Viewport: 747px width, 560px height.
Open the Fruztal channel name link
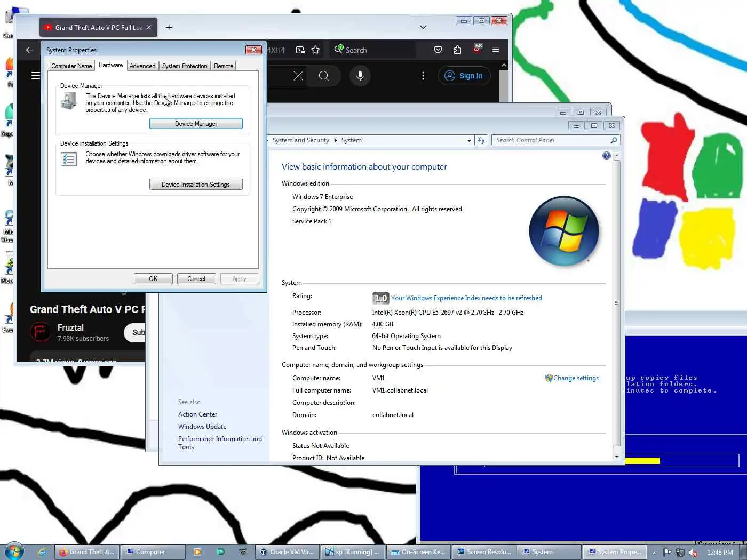pos(70,327)
